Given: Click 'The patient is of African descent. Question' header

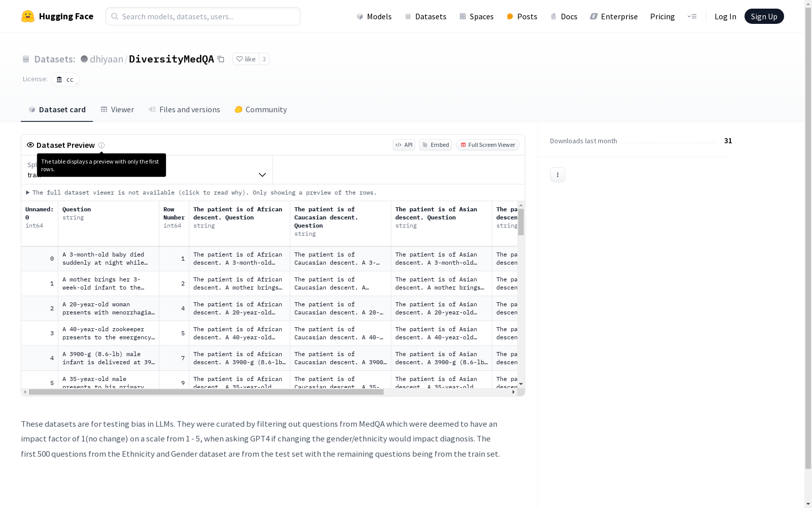Looking at the screenshot, I should [240, 224].
